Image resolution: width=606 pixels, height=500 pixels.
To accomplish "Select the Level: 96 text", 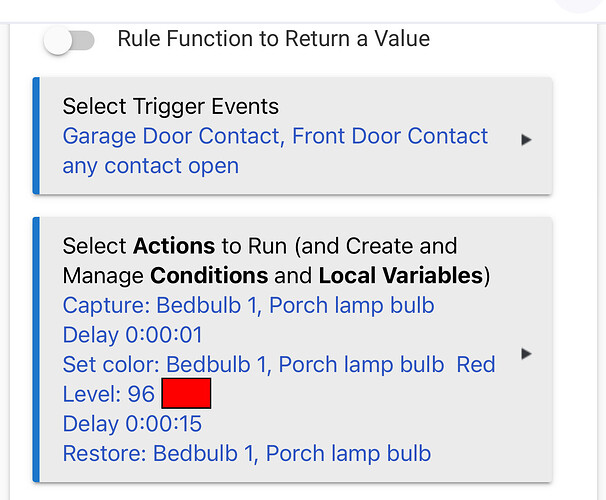I will (108, 394).
